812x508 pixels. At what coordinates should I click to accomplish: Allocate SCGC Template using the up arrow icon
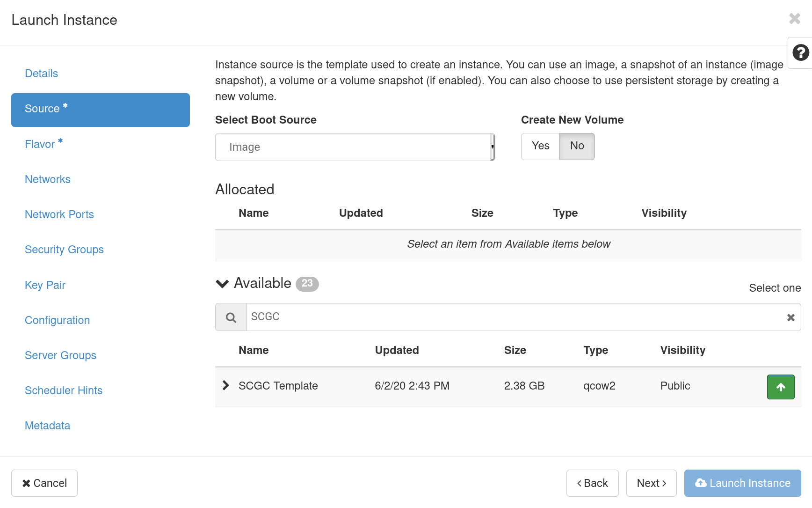780,387
